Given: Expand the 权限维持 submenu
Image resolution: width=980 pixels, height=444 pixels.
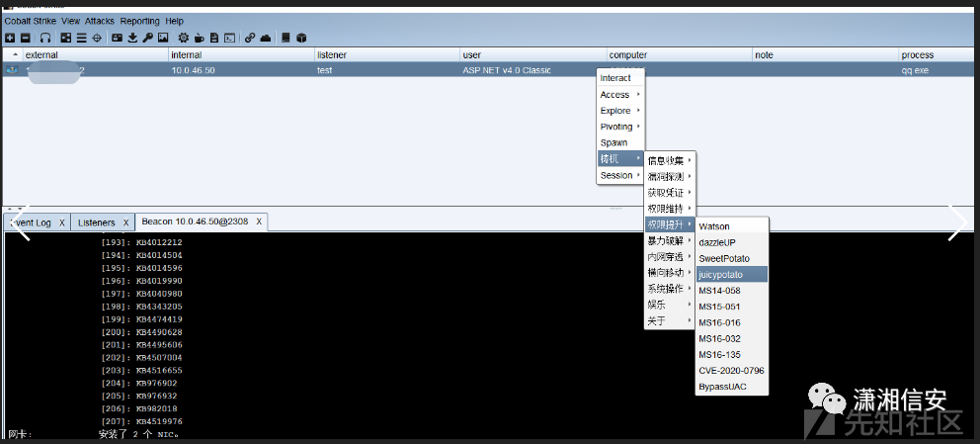Looking at the screenshot, I should tap(670, 209).
